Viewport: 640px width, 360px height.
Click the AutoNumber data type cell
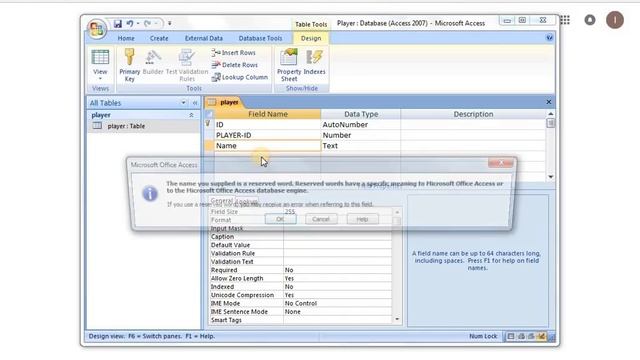[x=361, y=124]
